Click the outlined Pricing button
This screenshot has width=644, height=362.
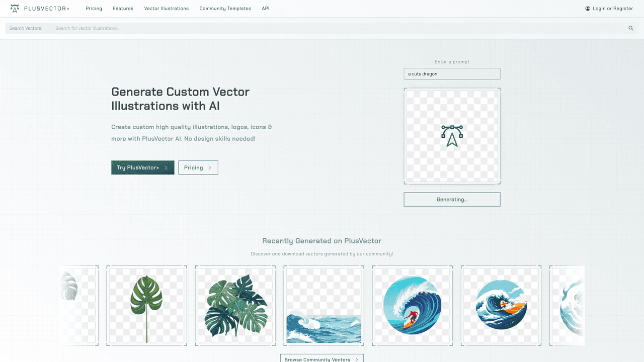pyautogui.click(x=198, y=168)
